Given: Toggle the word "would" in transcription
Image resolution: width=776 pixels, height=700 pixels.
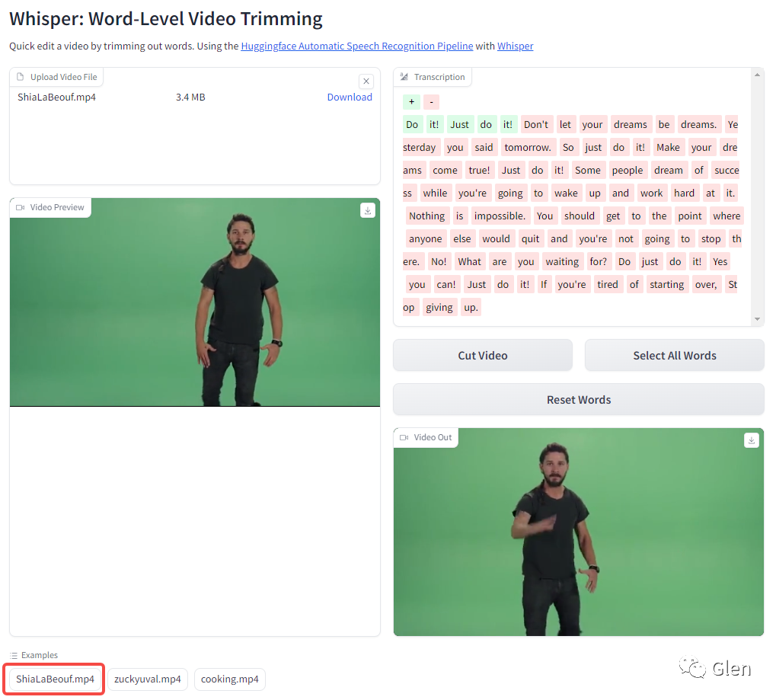Looking at the screenshot, I should pyautogui.click(x=496, y=238).
